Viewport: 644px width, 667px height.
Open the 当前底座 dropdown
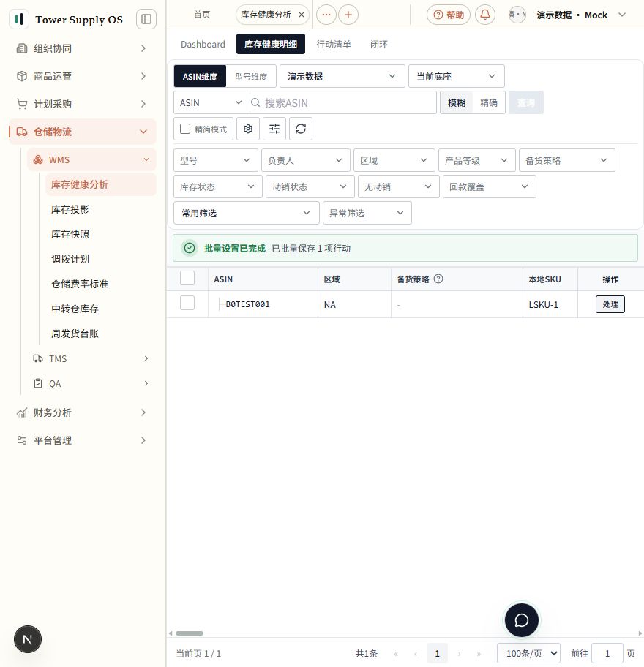coord(457,77)
